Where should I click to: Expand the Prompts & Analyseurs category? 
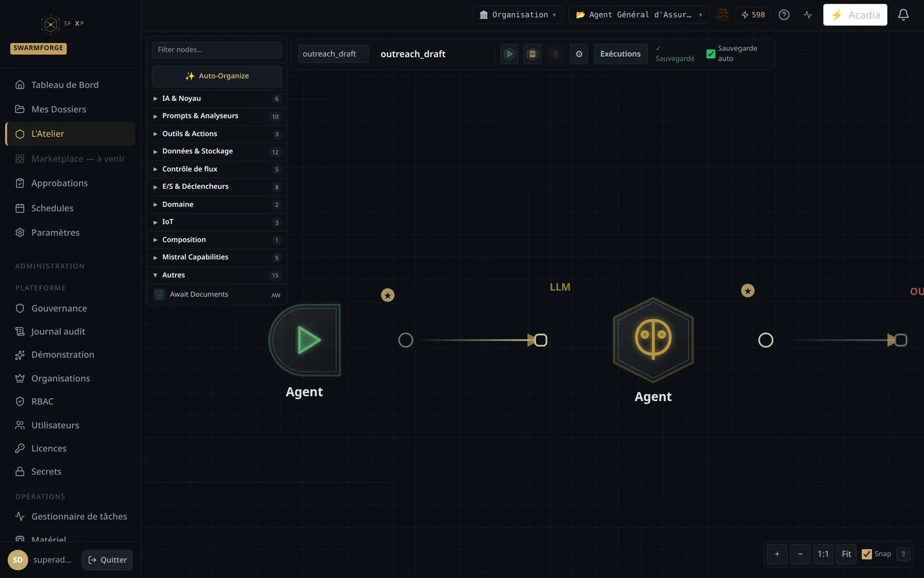click(216, 116)
